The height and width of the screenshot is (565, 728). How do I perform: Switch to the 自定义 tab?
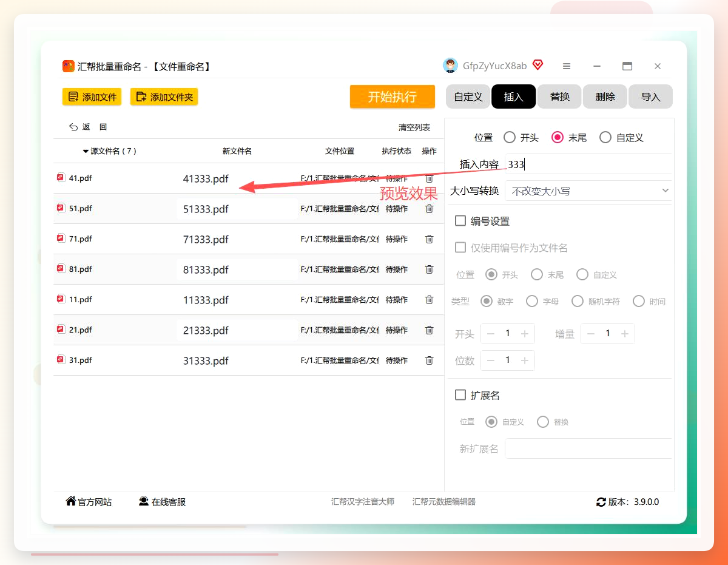tap(468, 96)
